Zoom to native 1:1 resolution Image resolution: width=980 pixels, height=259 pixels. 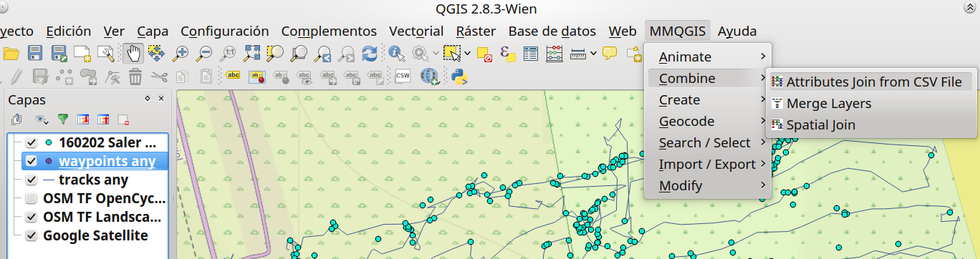coord(229,53)
